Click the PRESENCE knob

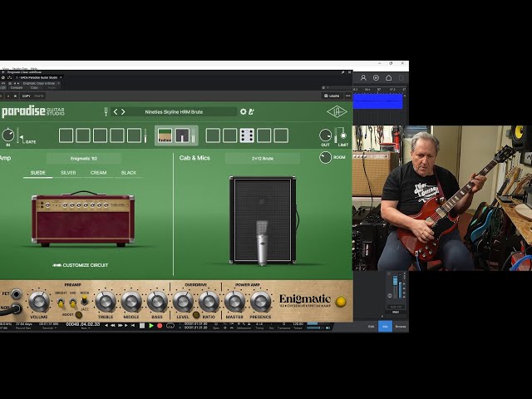[260, 301]
